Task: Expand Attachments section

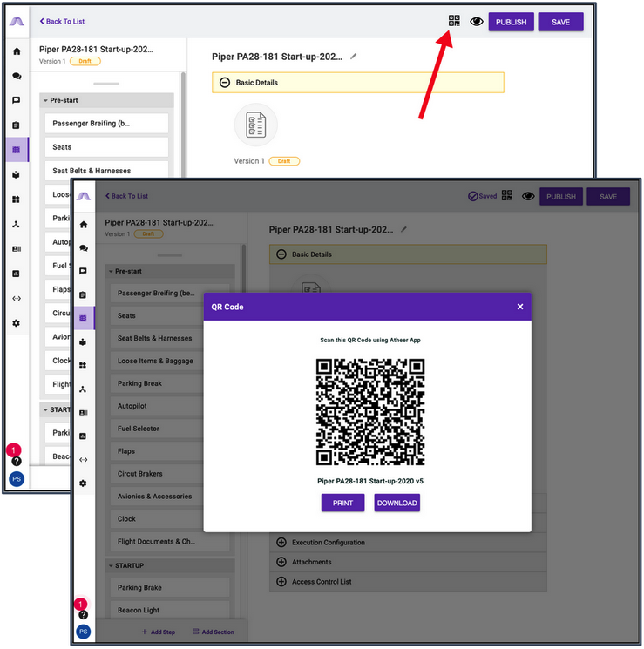Action: (x=408, y=562)
